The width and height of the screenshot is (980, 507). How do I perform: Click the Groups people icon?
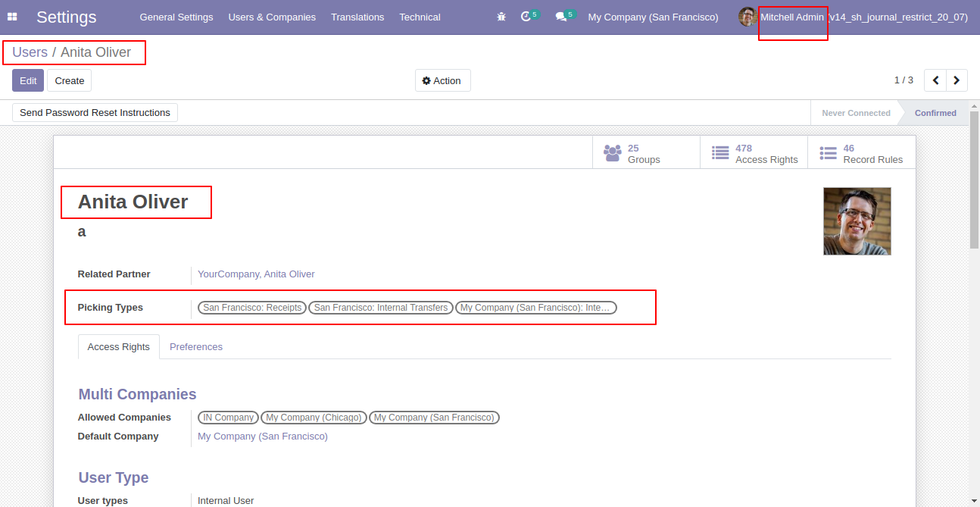coord(612,153)
